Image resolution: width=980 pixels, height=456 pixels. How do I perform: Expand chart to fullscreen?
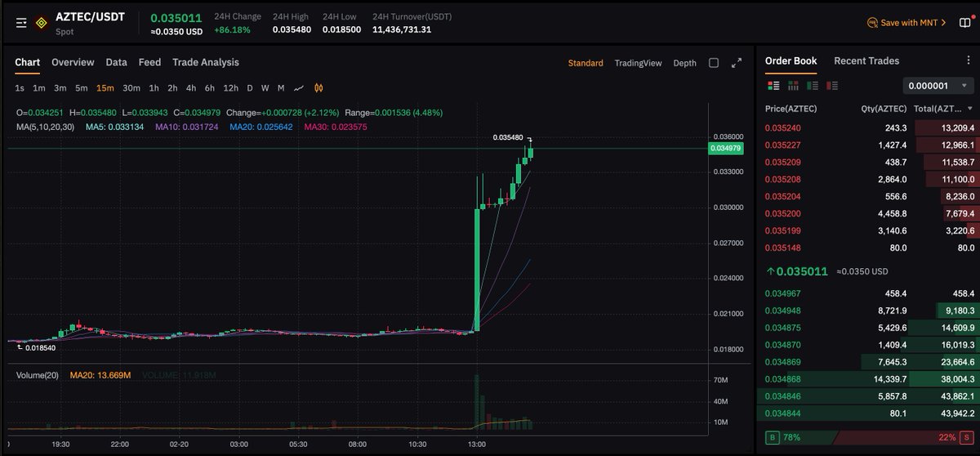click(737, 63)
